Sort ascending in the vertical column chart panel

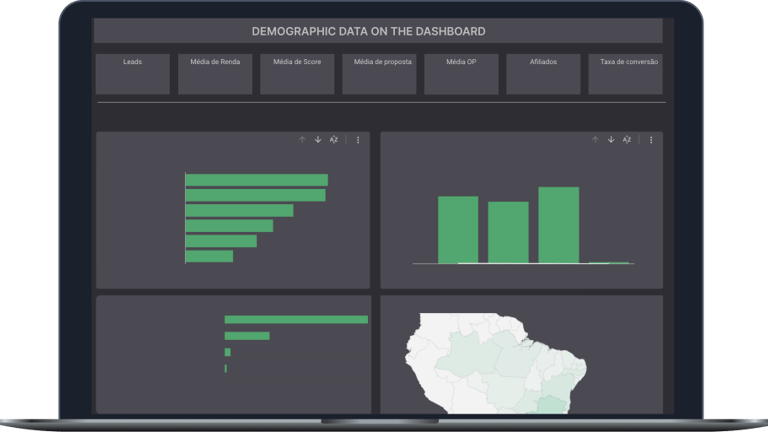[x=595, y=140]
